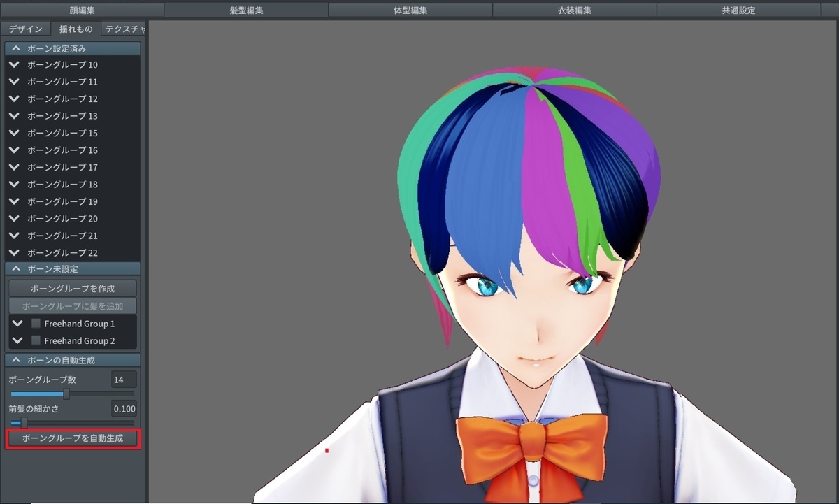839x504 pixels.
Task: Expand ボーングループ 18 chevron
Action: 14,184
